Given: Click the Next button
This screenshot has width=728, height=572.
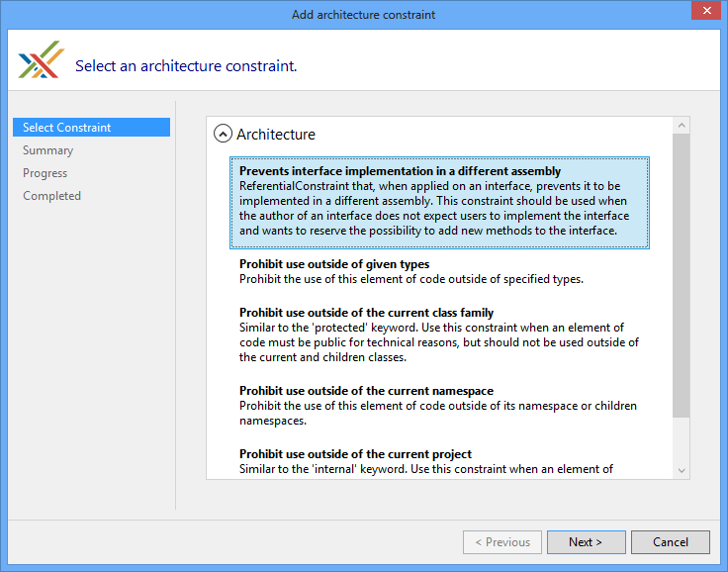Looking at the screenshot, I should (x=586, y=542).
